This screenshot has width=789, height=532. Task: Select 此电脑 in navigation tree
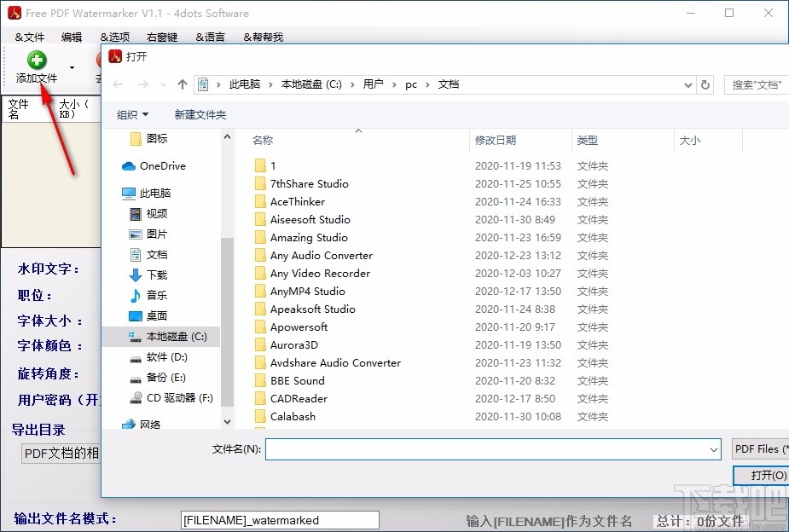click(x=147, y=193)
